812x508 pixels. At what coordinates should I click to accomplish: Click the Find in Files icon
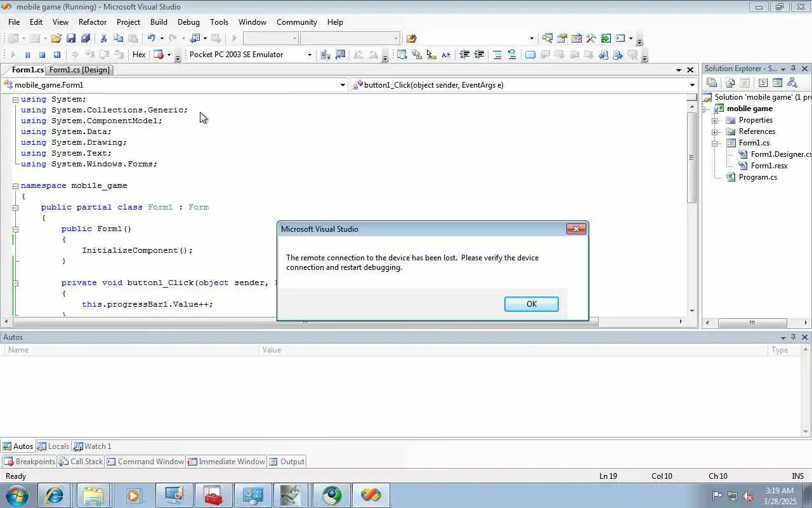tap(411, 38)
